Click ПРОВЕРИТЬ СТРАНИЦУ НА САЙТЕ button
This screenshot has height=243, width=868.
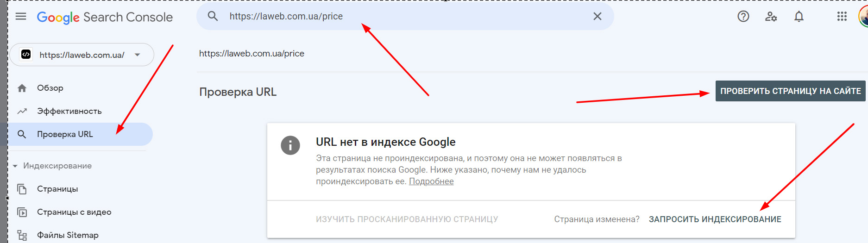(791, 91)
